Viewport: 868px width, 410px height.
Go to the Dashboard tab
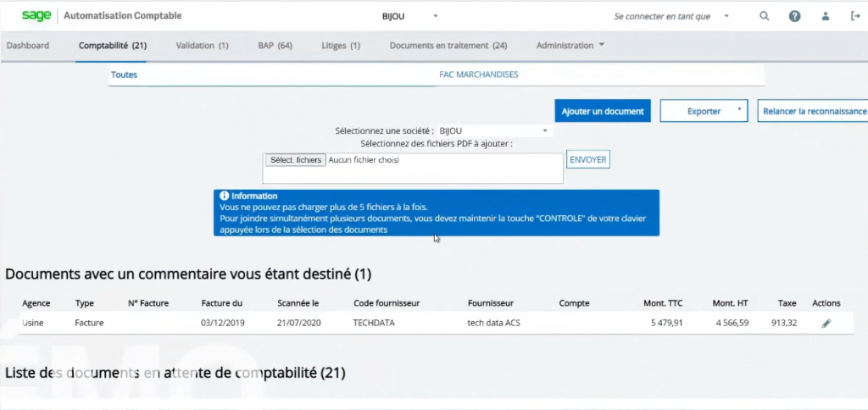28,46
